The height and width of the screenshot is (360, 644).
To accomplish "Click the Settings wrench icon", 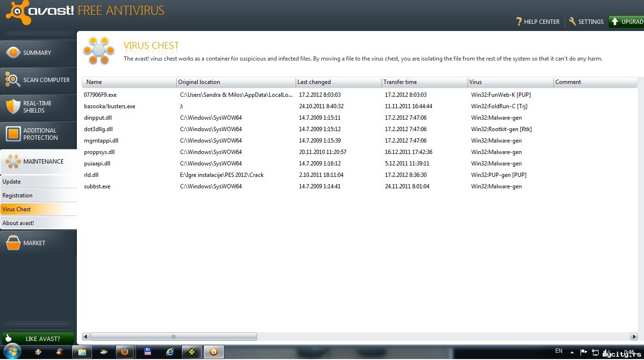I will [x=573, y=21].
